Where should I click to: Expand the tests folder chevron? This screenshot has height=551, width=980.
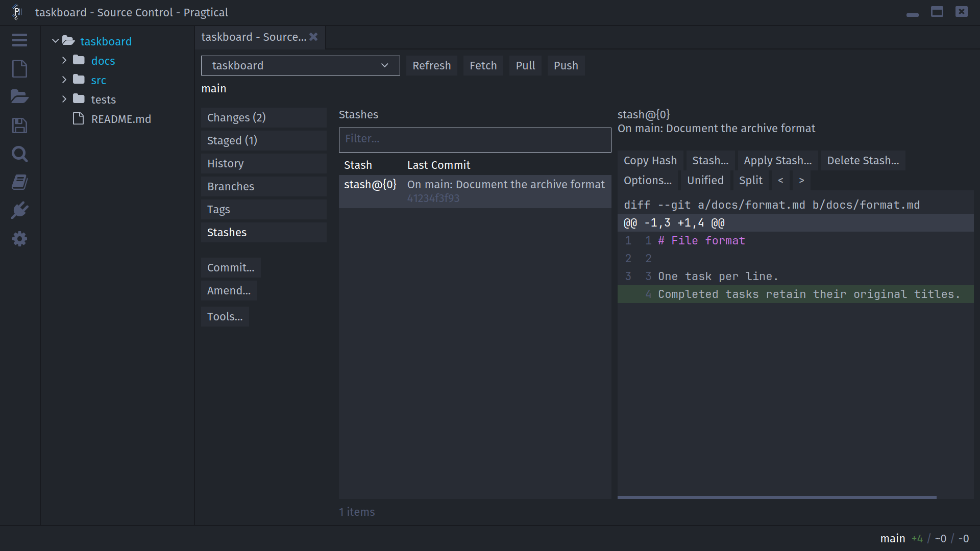pyautogui.click(x=64, y=99)
